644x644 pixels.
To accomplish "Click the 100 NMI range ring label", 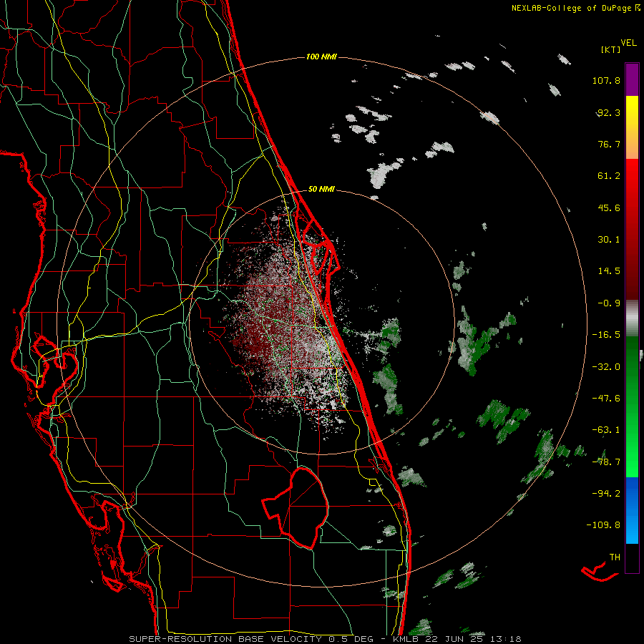I will (321, 57).
